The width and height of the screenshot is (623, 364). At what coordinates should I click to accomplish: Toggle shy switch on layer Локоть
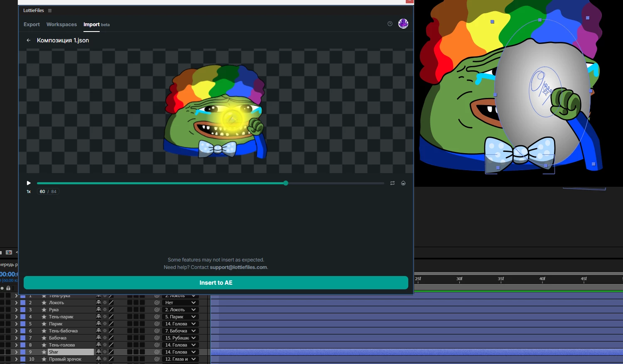pyautogui.click(x=98, y=303)
